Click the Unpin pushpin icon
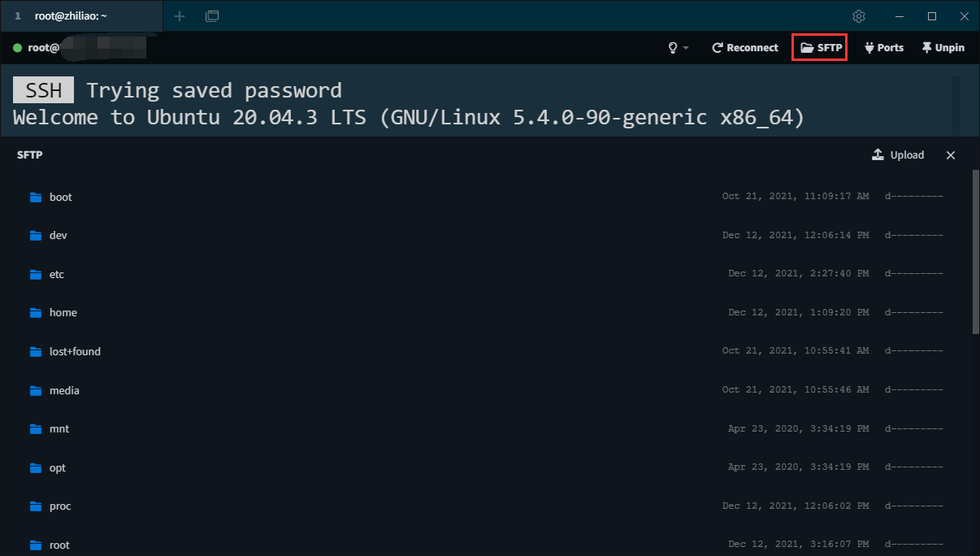 (x=927, y=47)
